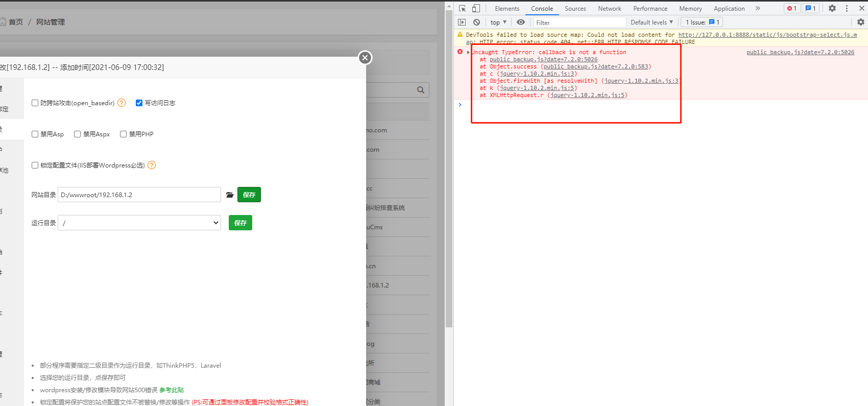
Task: Click the 1 Issue indicator
Action: pos(702,22)
